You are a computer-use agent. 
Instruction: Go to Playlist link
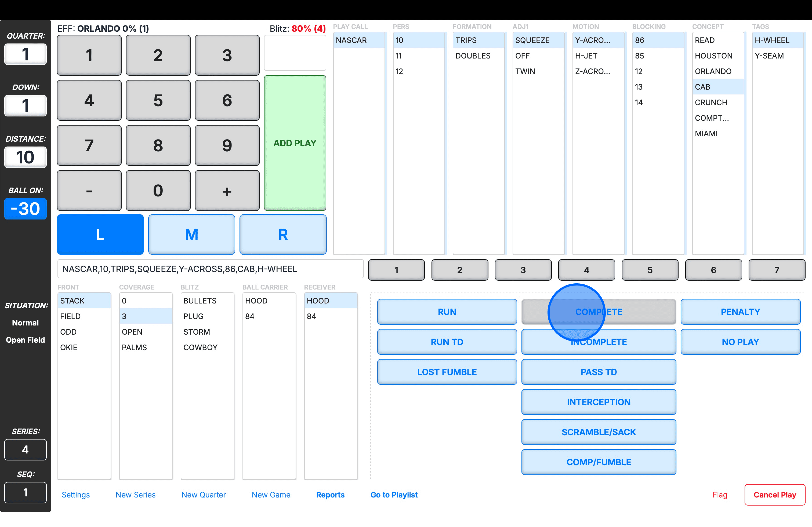click(x=394, y=495)
